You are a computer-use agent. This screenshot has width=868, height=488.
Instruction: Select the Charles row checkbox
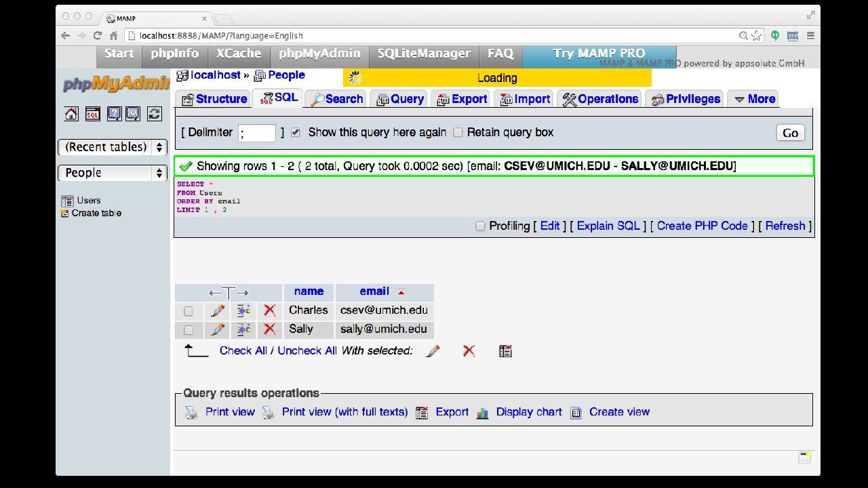(x=189, y=311)
